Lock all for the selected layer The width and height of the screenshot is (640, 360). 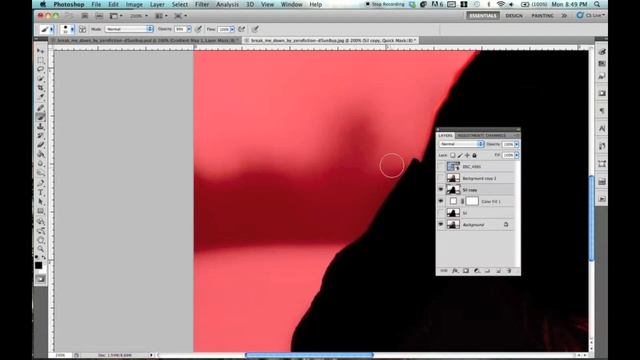click(x=474, y=156)
